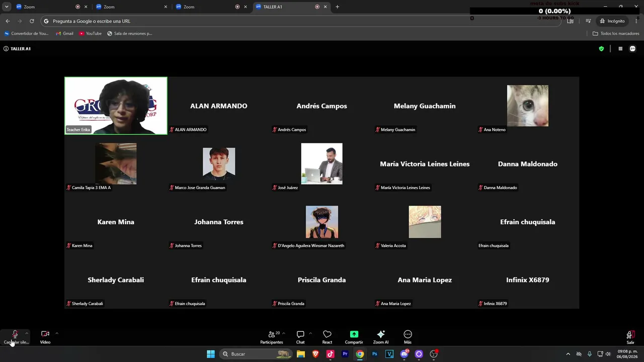Open the Más options menu

click(x=408, y=336)
